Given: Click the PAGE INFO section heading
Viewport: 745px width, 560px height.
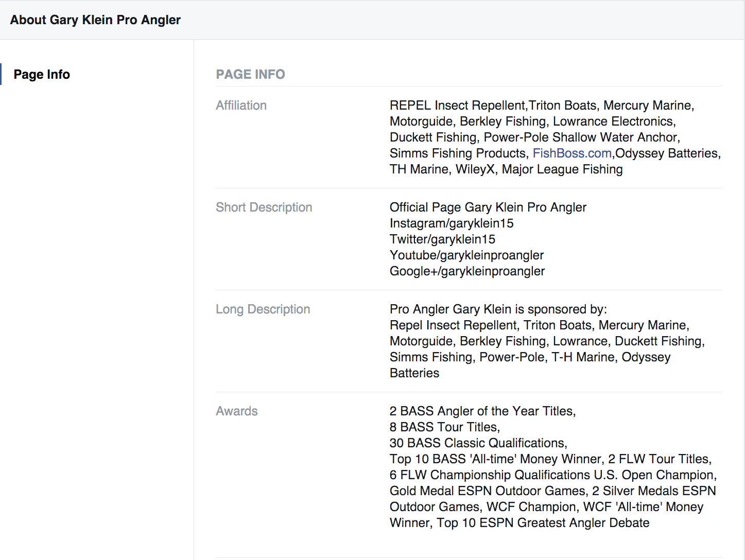Looking at the screenshot, I should 250,74.
